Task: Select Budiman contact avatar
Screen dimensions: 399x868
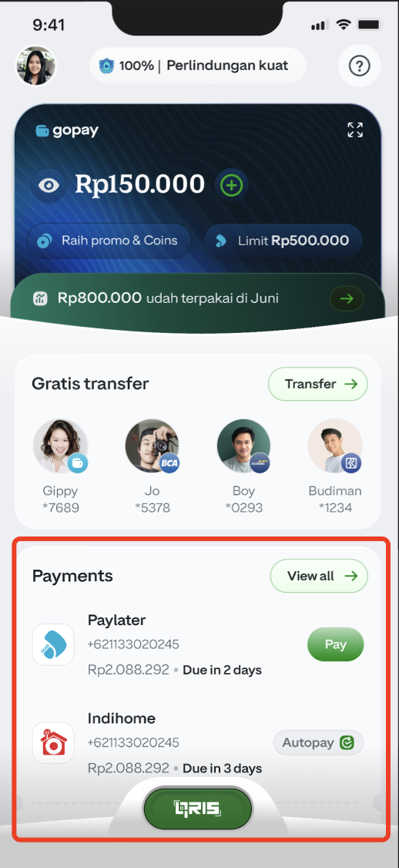Action: (335, 446)
